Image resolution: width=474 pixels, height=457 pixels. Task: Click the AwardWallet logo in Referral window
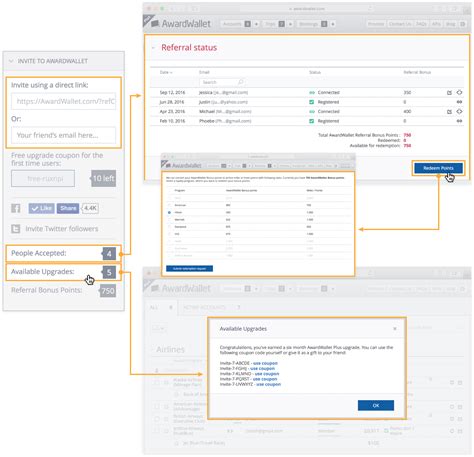point(181,24)
